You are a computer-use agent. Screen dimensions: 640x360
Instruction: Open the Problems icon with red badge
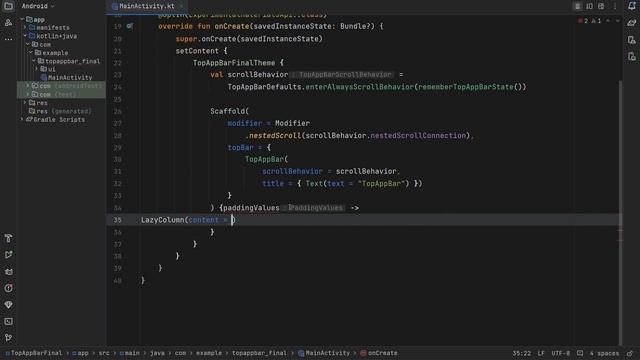coord(8,288)
